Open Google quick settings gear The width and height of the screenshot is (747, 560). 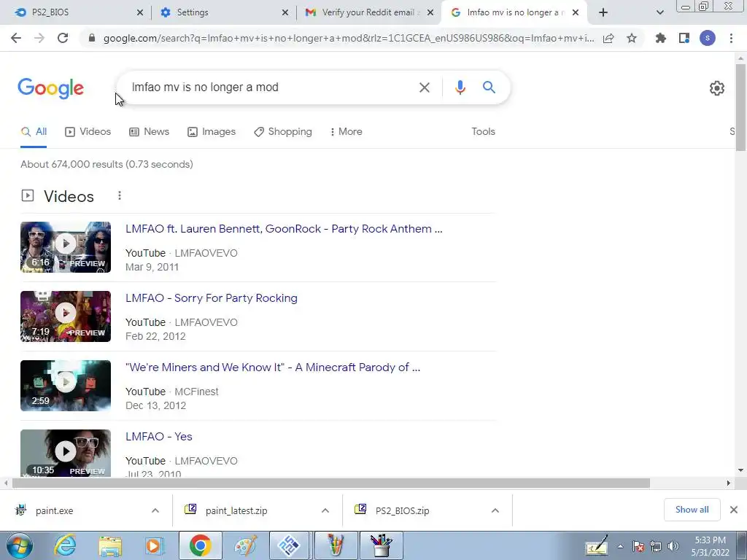coord(717,88)
